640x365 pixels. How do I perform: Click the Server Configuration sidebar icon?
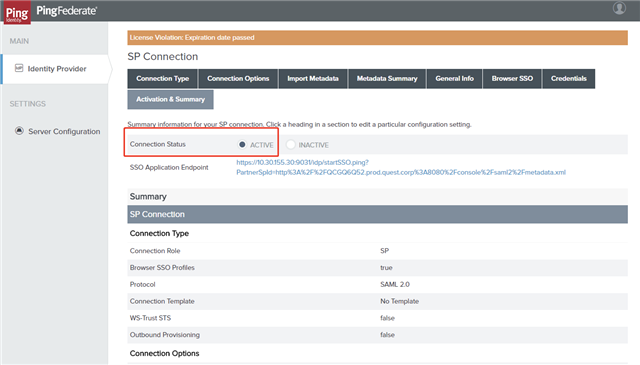19,131
